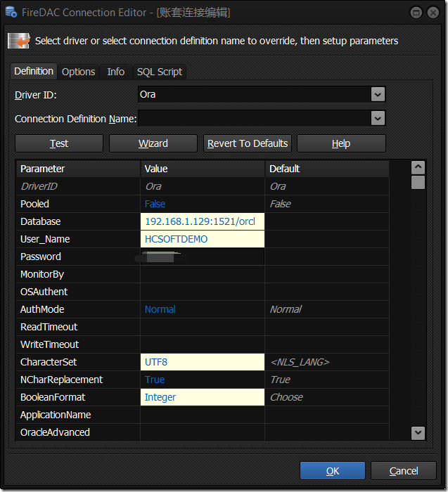This screenshot has width=448, height=492.
Task: Switch to the Options tab
Action: click(x=78, y=72)
